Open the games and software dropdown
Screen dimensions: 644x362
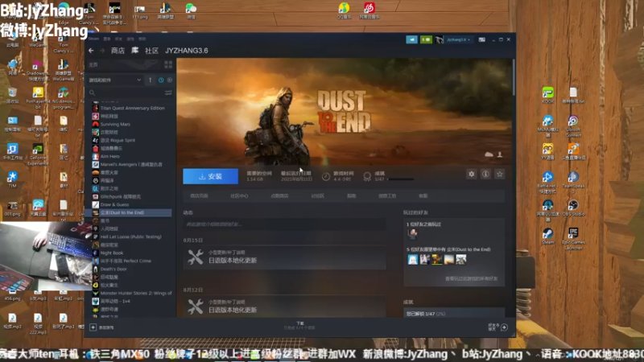(x=115, y=80)
